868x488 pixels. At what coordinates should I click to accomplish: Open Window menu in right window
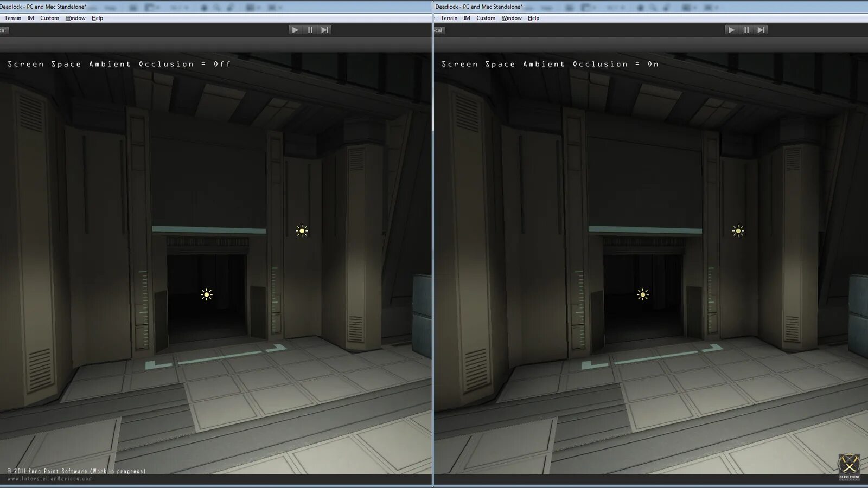pyautogui.click(x=512, y=18)
